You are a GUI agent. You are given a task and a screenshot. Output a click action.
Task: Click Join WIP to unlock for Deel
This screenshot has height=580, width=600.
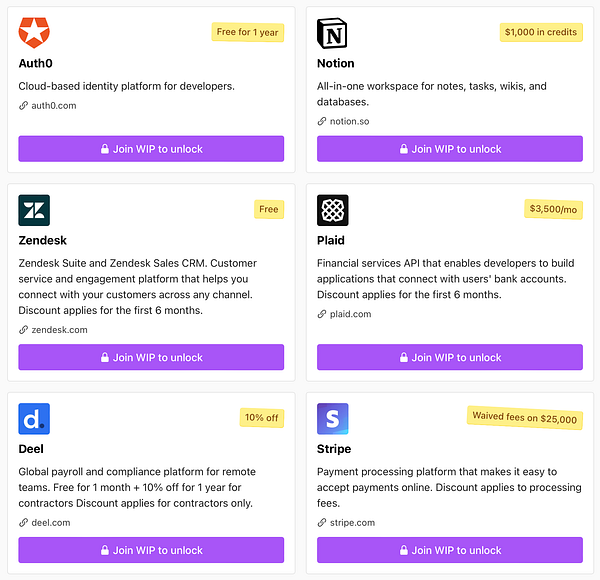coord(151,550)
